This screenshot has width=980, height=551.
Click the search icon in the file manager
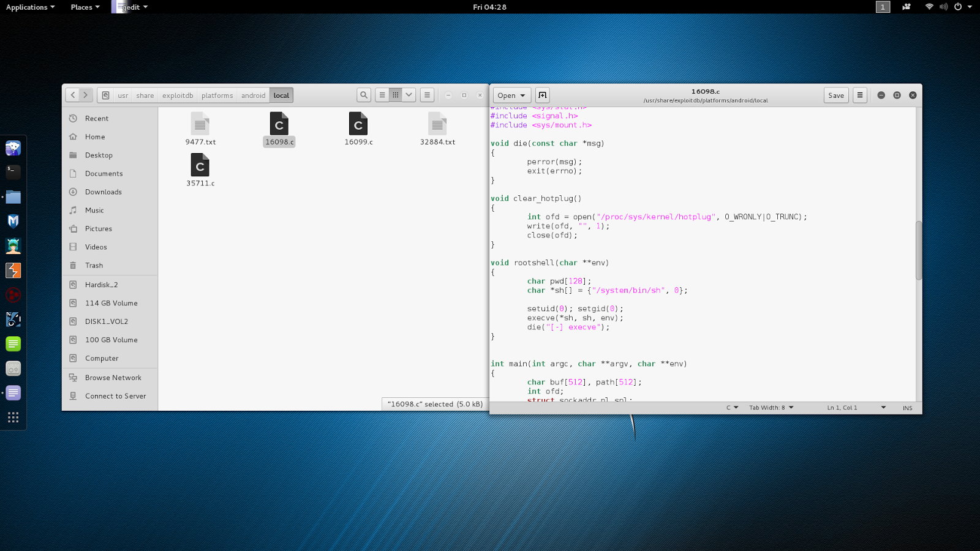(363, 95)
